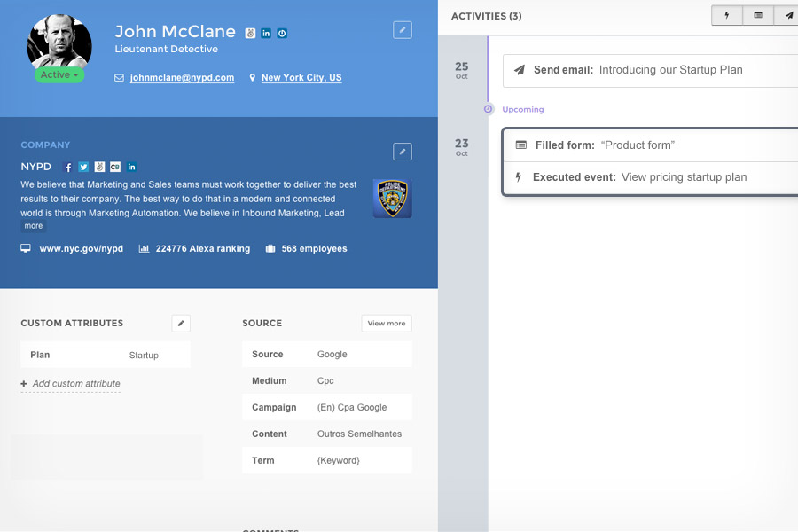The image size is (798, 532).
Task: Open NYPD's Facebook page icon
Action: 68,167
